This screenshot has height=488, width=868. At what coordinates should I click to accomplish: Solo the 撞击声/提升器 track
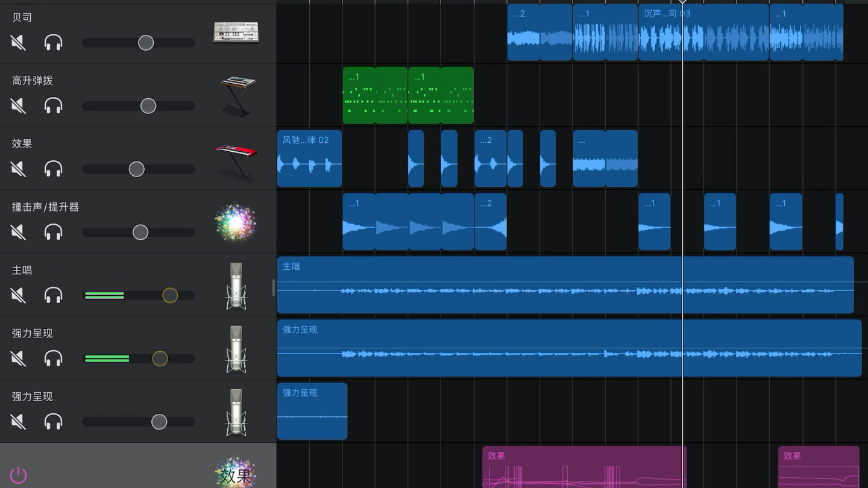(x=54, y=232)
